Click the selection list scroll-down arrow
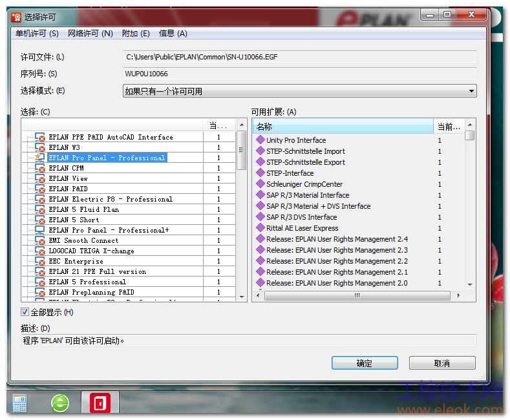Viewport: 510px width, 420px height. [242, 297]
